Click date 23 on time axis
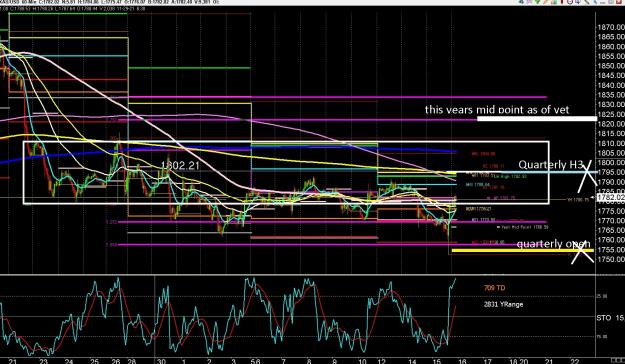 pos(43,361)
